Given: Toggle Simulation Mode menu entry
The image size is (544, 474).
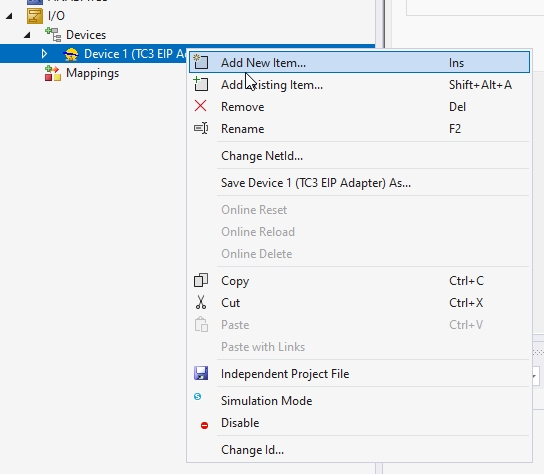Looking at the screenshot, I should 359,401.
